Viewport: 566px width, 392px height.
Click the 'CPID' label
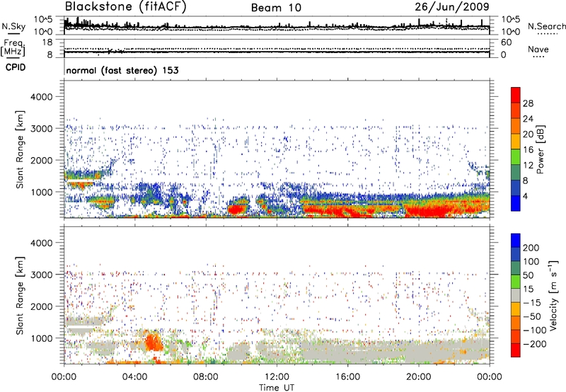click(16, 67)
